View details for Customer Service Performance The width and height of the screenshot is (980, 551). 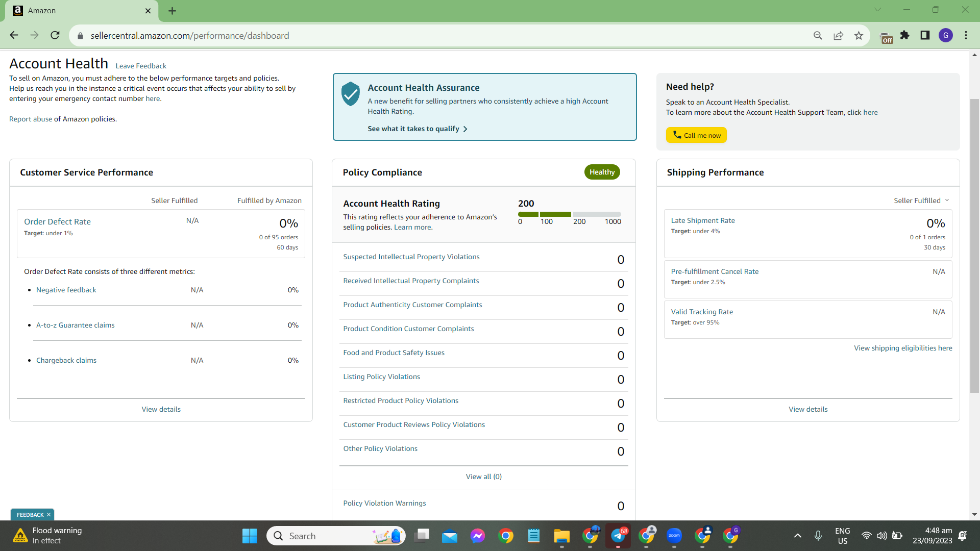click(x=161, y=409)
